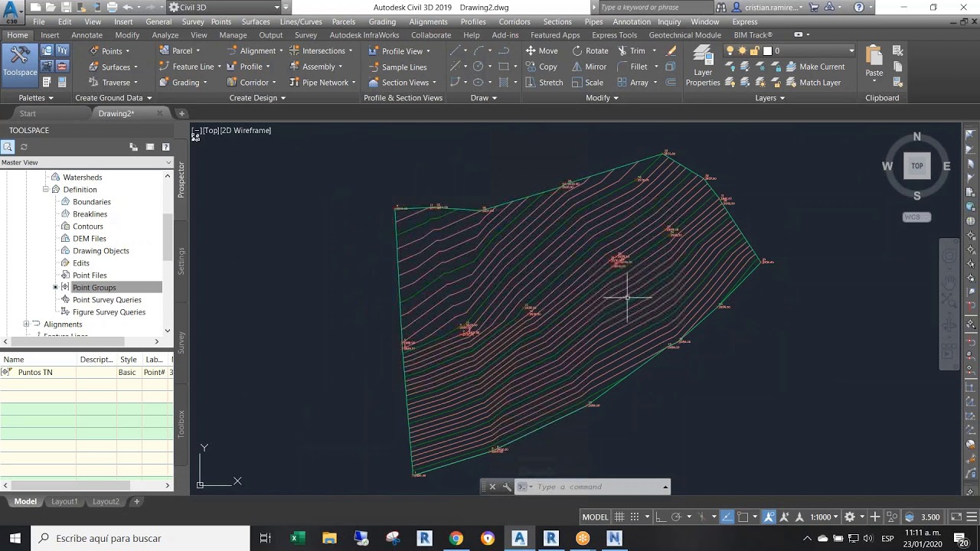The height and width of the screenshot is (551, 980).
Task: Select the Stretch tool
Action: 544,83
